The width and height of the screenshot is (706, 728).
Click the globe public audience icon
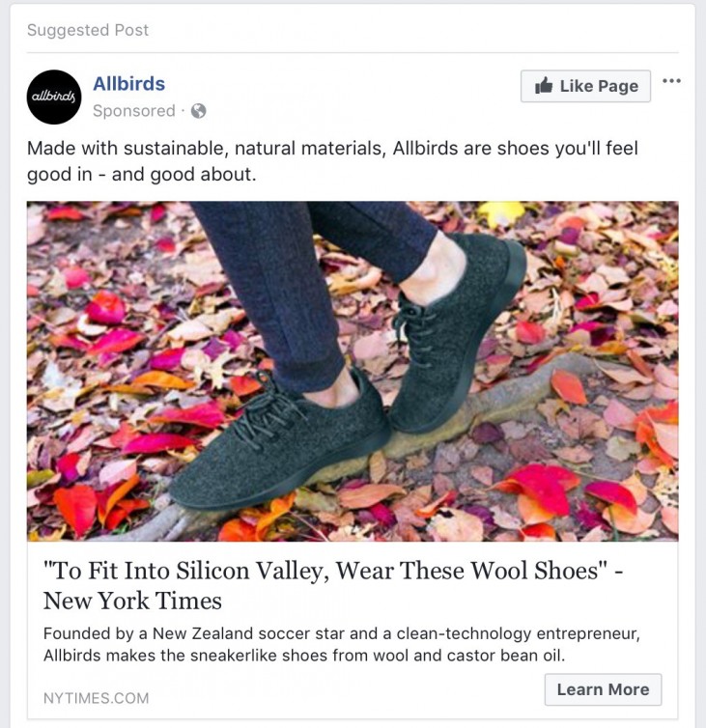pyautogui.click(x=198, y=111)
